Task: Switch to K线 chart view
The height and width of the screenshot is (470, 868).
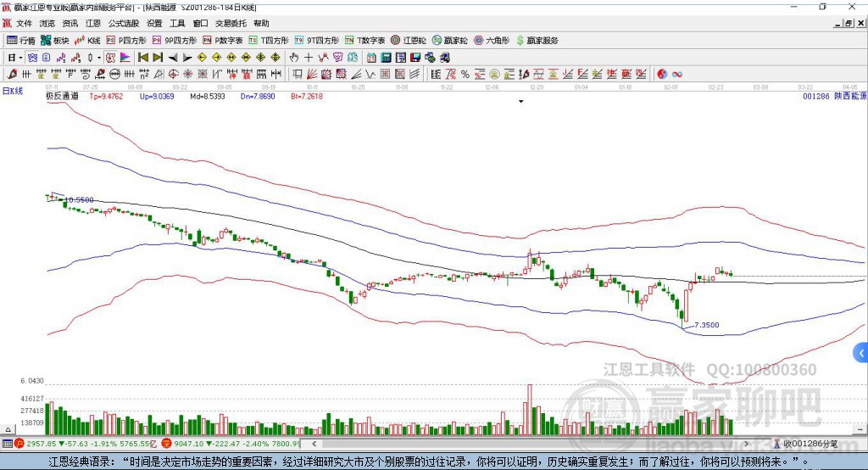Action: click(x=87, y=41)
